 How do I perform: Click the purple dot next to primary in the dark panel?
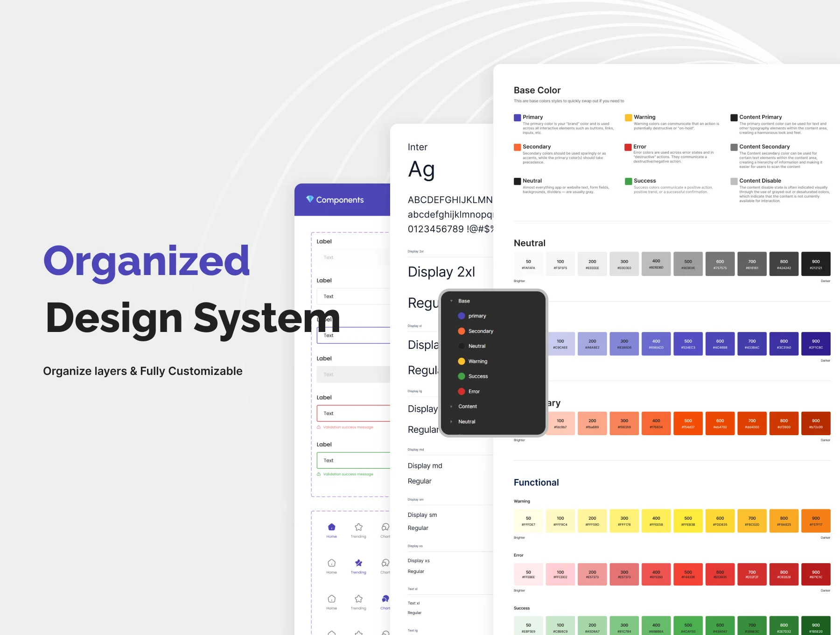point(462,316)
